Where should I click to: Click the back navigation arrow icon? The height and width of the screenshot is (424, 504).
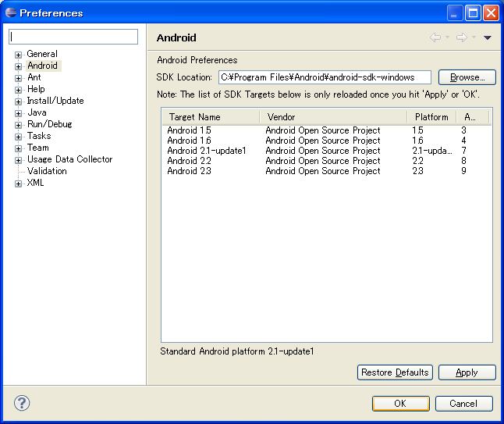pos(435,37)
